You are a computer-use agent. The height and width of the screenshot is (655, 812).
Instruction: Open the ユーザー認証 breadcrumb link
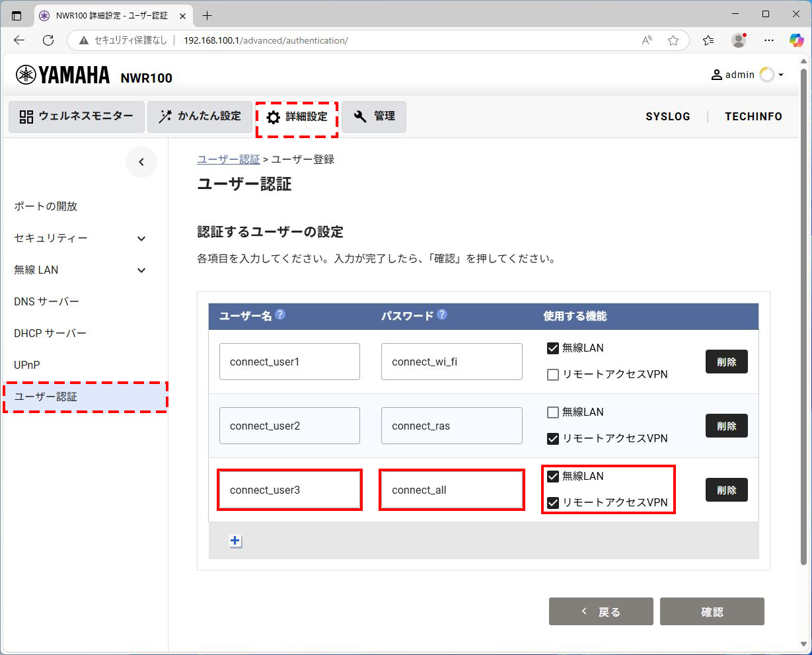pyautogui.click(x=229, y=159)
